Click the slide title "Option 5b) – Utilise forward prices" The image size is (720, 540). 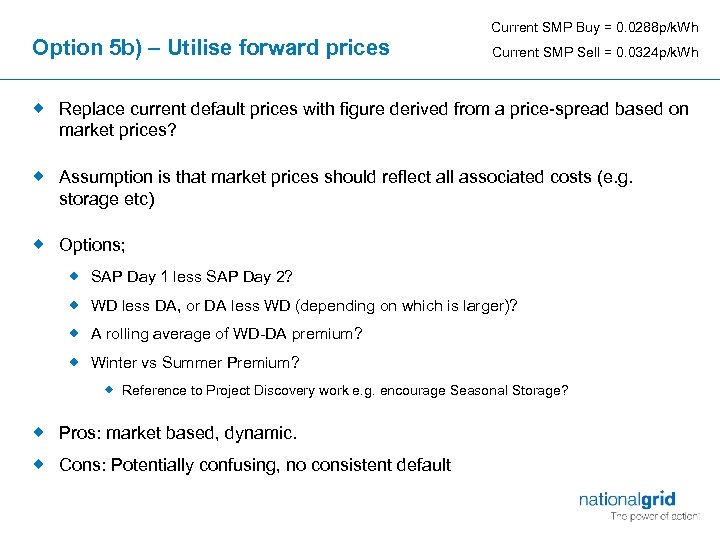point(211,47)
